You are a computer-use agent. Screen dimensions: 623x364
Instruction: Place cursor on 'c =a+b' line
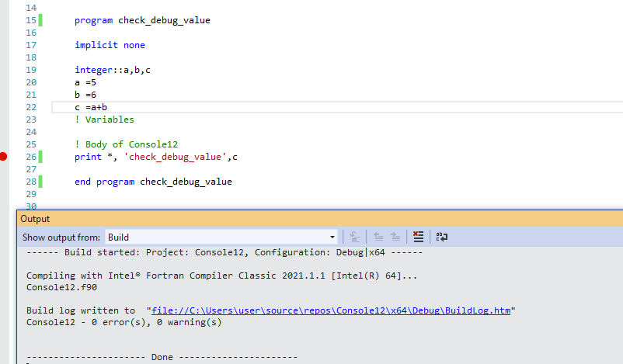click(x=91, y=107)
